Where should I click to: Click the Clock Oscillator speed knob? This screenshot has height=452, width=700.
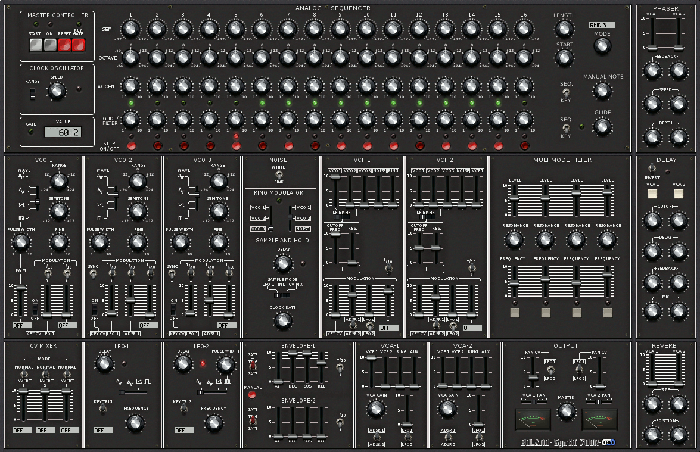point(56,91)
